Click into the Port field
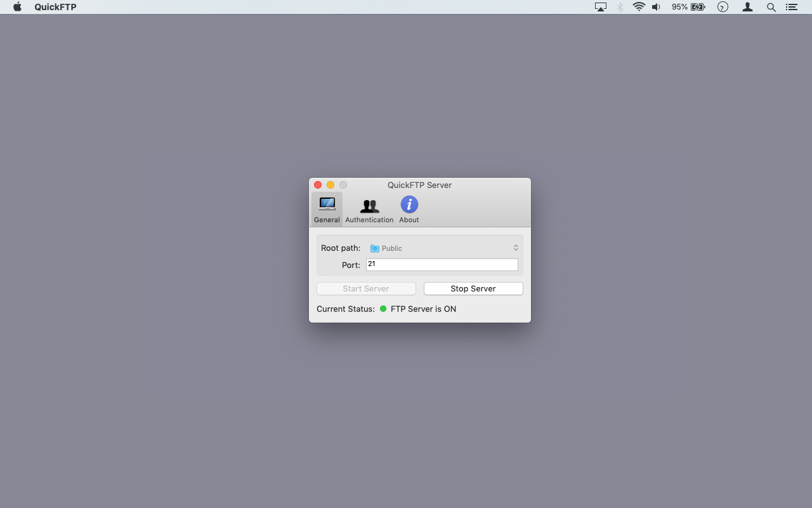812x508 pixels. click(442, 265)
